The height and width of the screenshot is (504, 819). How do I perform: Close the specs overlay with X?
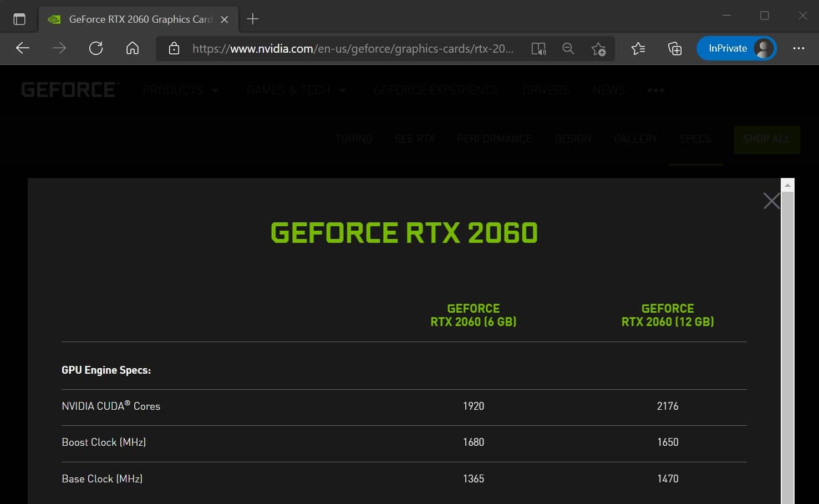point(771,201)
